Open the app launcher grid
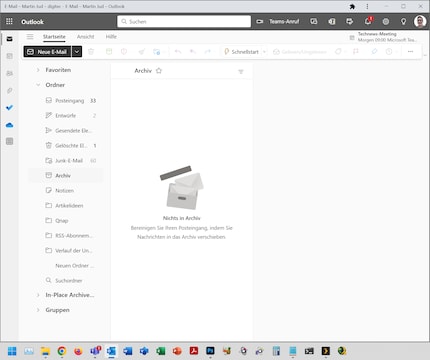The image size is (430, 360). point(9,21)
